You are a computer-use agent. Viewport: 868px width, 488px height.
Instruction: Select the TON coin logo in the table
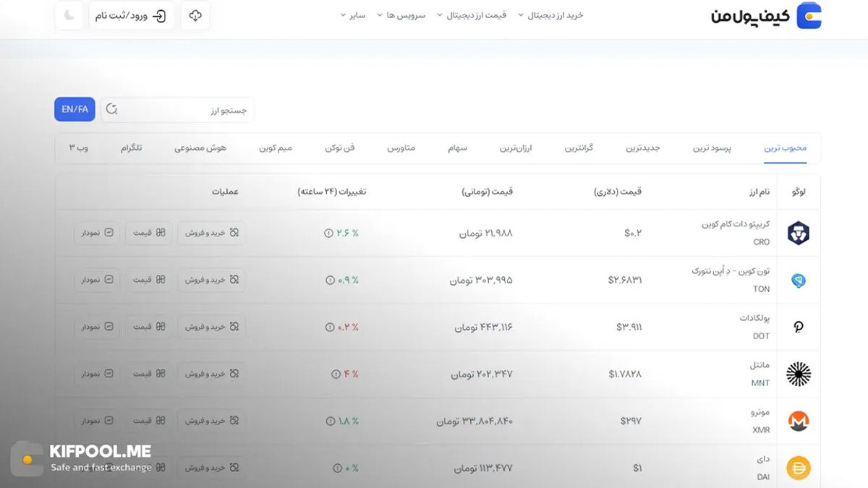799,280
